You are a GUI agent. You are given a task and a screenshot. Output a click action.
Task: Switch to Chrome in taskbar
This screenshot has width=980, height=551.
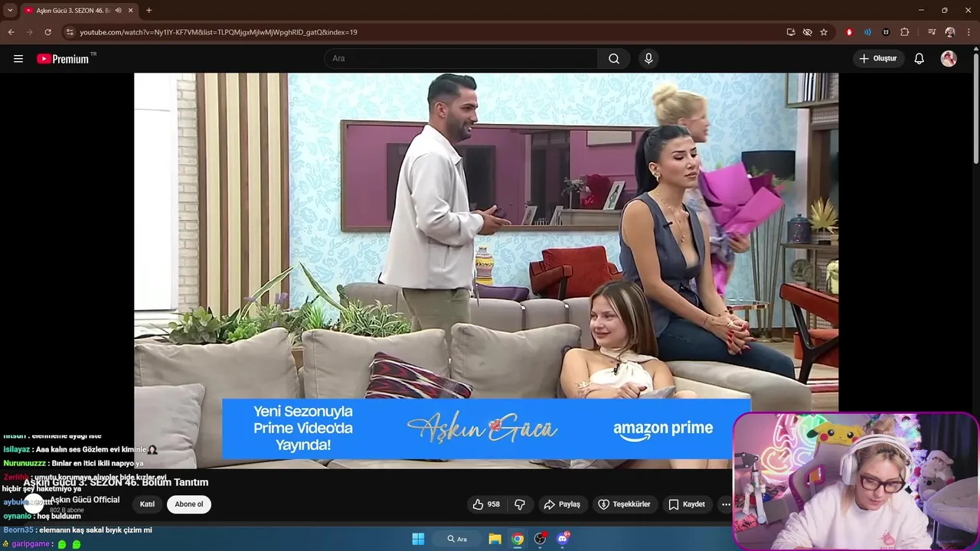pyautogui.click(x=518, y=539)
